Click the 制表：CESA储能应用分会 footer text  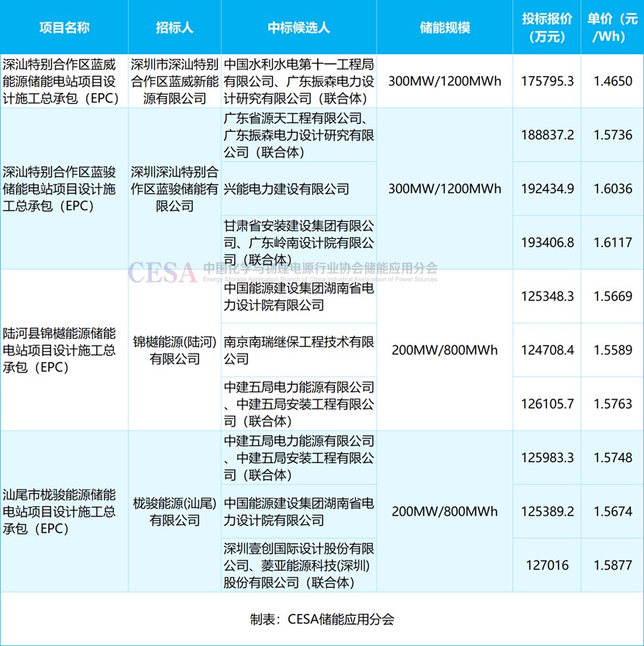tap(322, 619)
